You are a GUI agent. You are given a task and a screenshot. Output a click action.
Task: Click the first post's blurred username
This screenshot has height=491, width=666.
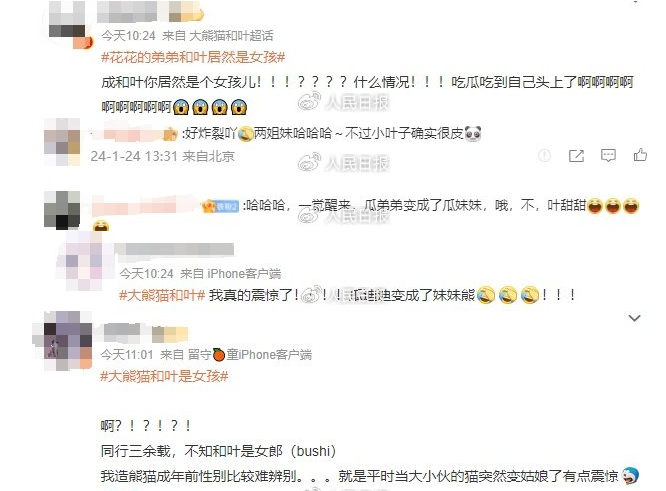(x=150, y=13)
